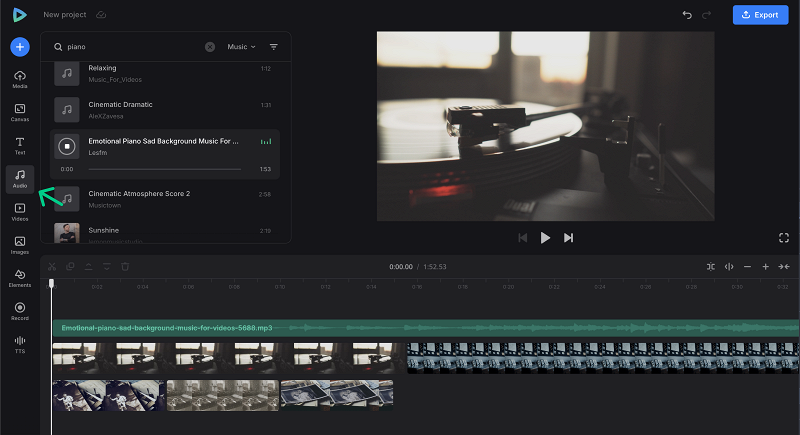Click the scissors cut tool in the timeline toolbar
Viewport: 800px width, 435px height.
52,267
